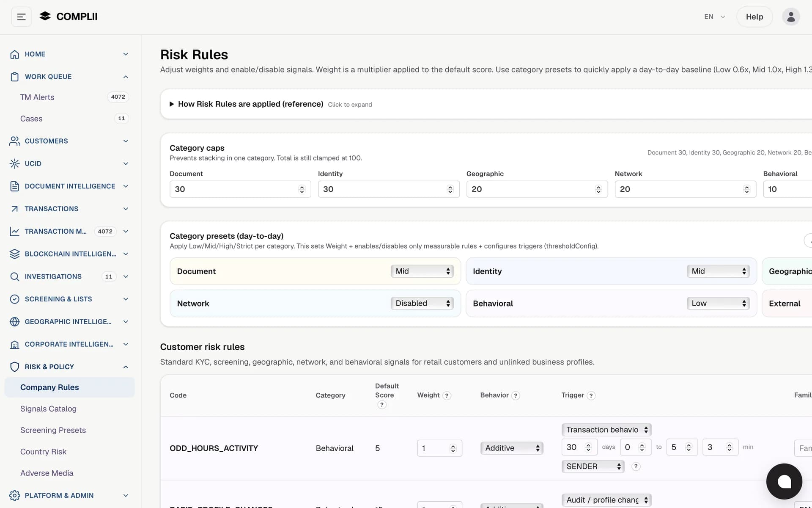Click the Corporate Intelligence building icon
The image size is (812, 508).
point(15,344)
